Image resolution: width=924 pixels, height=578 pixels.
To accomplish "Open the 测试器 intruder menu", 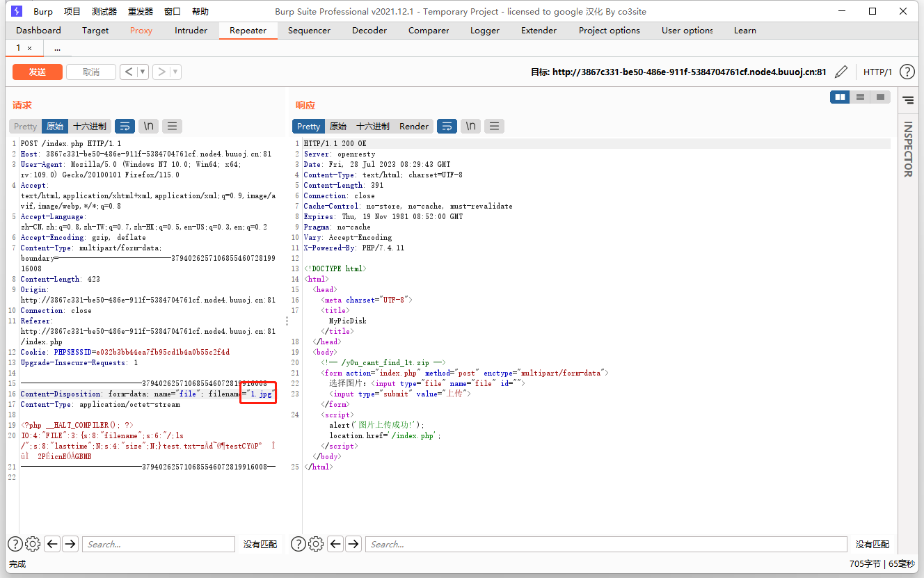I will (104, 11).
